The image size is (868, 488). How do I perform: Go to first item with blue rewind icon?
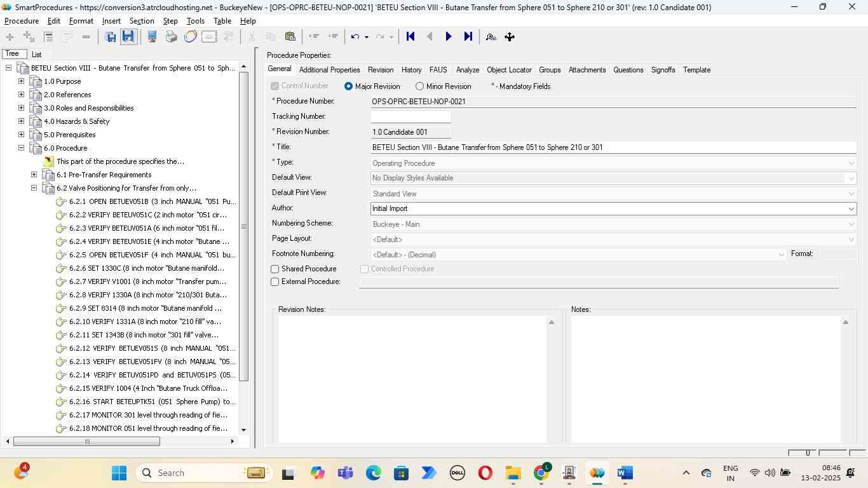click(x=410, y=36)
